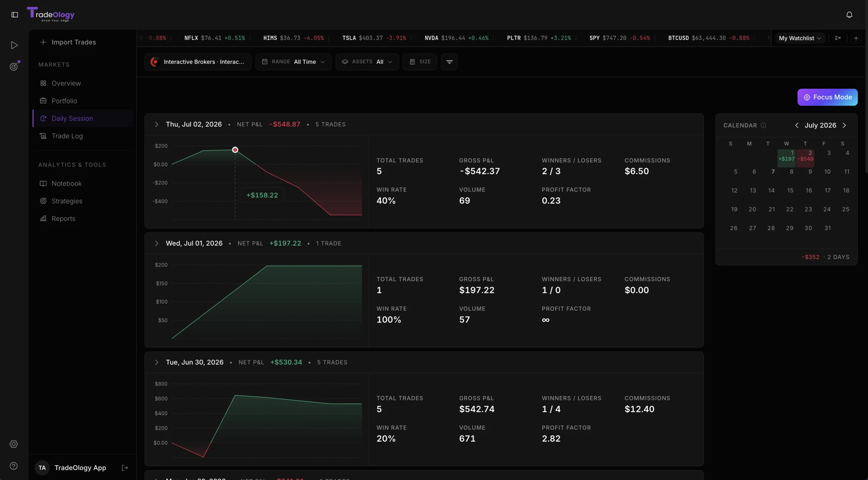This screenshot has width=868, height=480.
Task: Open the Assets All dropdown
Action: pos(367,62)
